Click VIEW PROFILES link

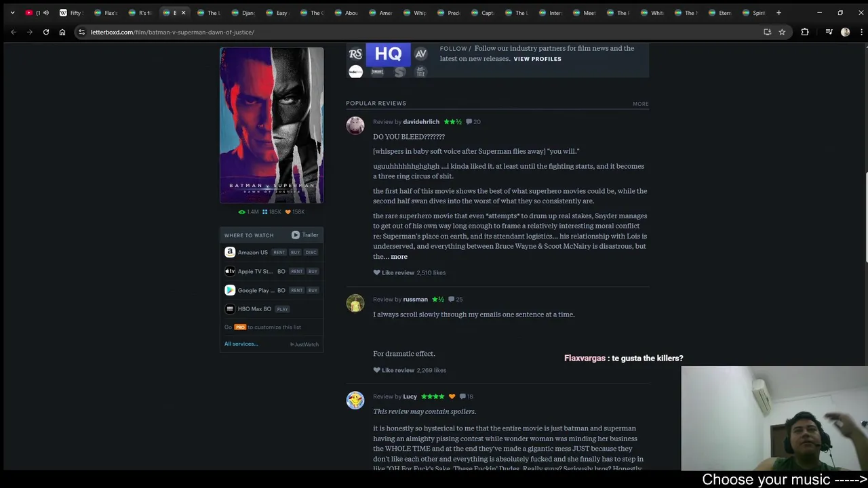(537, 59)
